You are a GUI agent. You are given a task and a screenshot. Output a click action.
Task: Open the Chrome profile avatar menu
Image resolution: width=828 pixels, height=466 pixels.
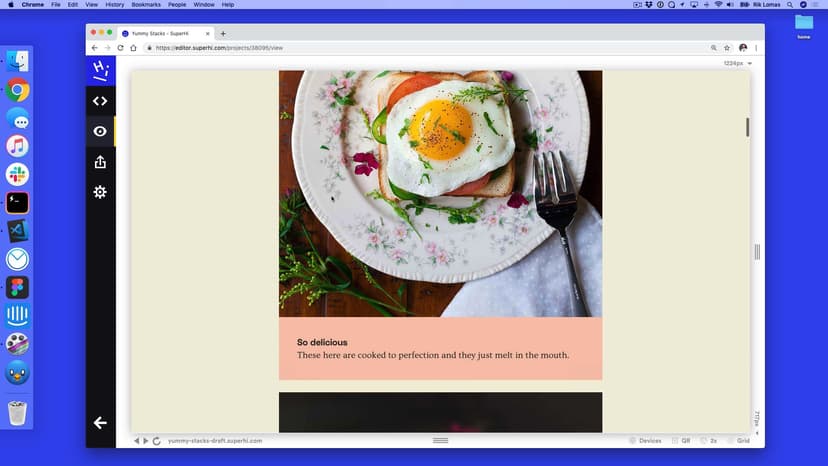pyautogui.click(x=742, y=48)
